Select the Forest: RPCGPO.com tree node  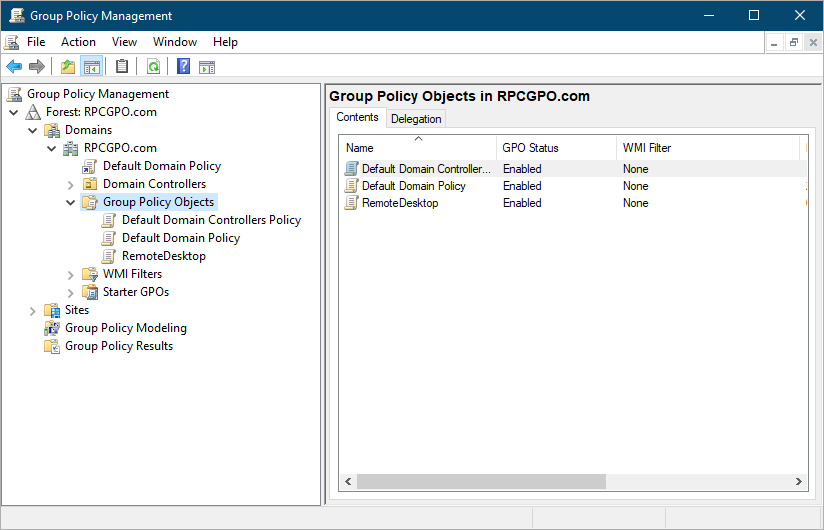click(x=100, y=112)
